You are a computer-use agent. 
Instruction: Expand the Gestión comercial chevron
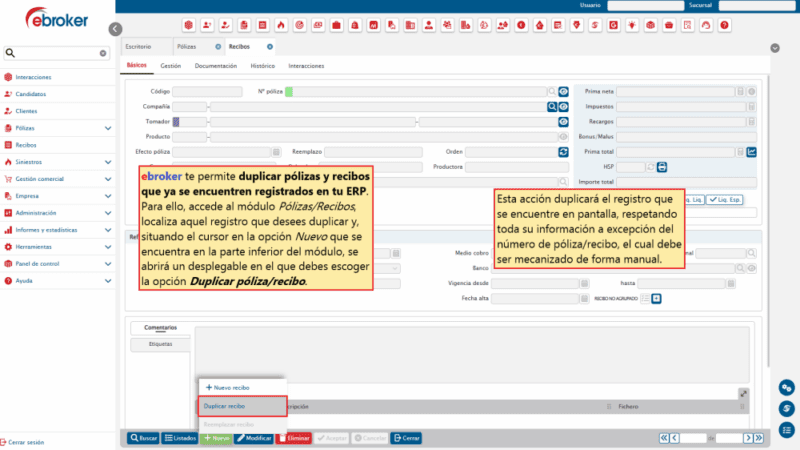108,179
